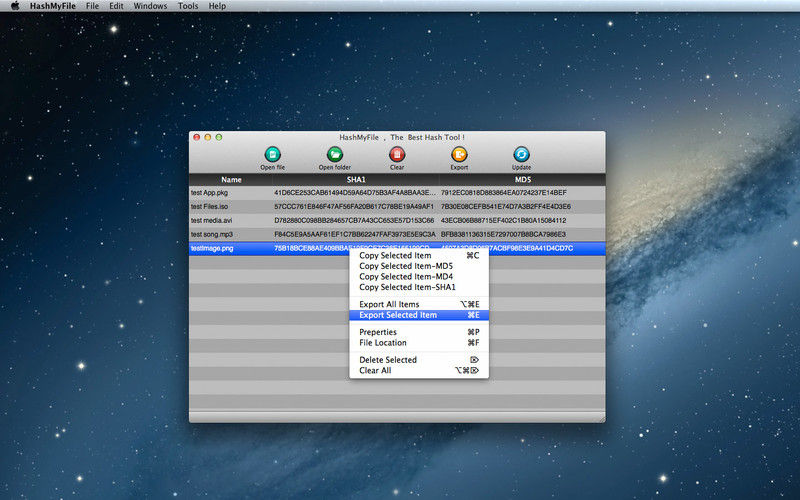Click MD5 hash 7912EC0818D883864EA0724237E14BEF
This screenshot has height=500, width=800.
(x=504, y=193)
